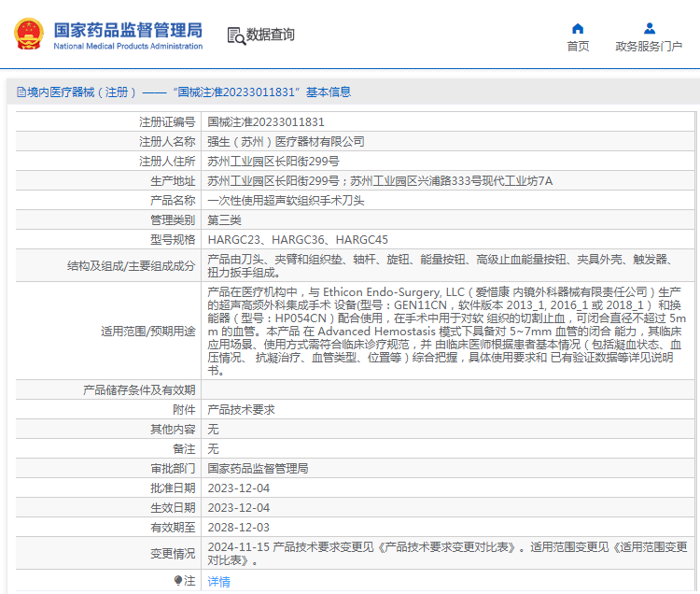Select 产品技术要求 attachment value
700x594 pixels.
pyautogui.click(x=242, y=410)
